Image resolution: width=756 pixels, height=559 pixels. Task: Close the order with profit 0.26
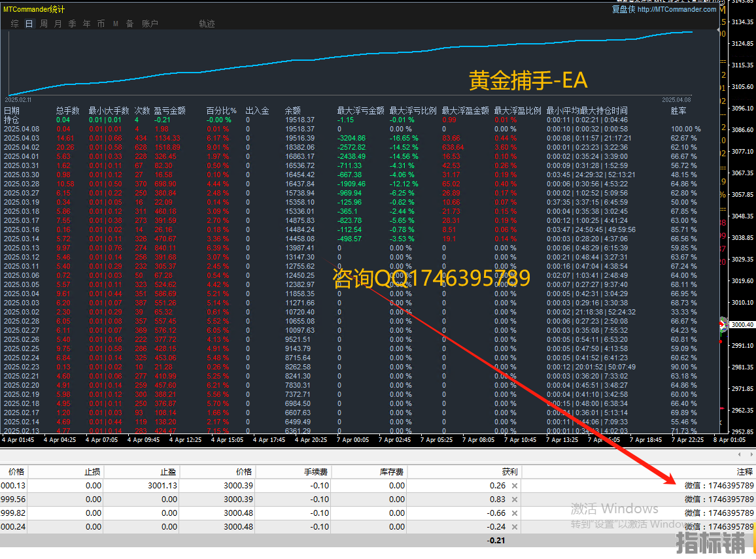click(515, 486)
